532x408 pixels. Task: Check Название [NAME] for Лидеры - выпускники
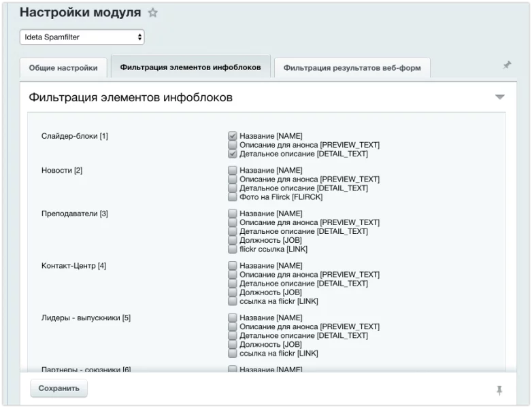233,318
